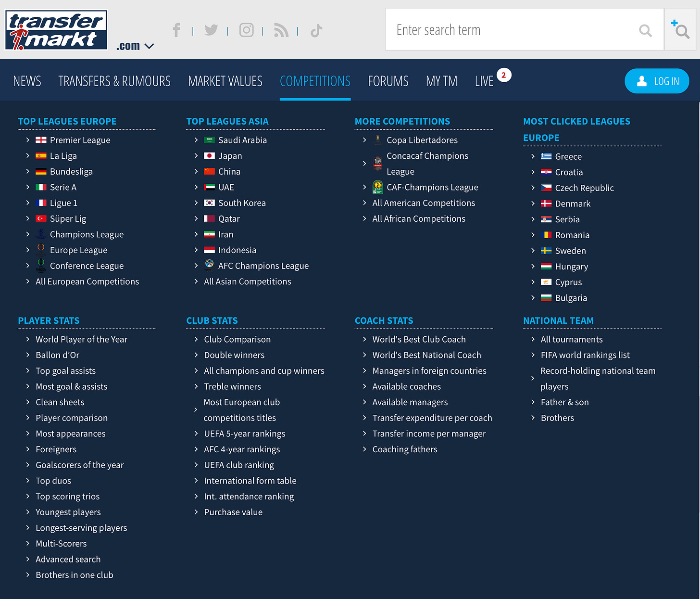
Task: Click chevron before All tournaments
Action: tap(532, 339)
